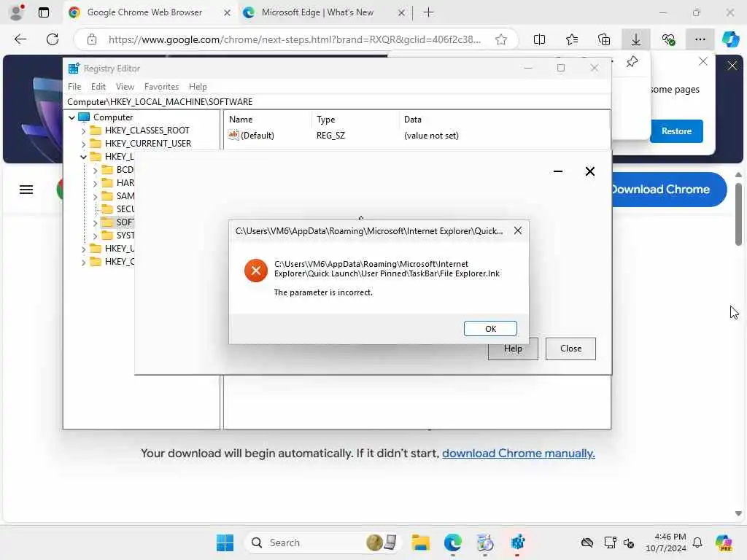This screenshot has width=747, height=560.
Task: Select HKEY_CURRENT_USER tree item
Action: (147, 144)
